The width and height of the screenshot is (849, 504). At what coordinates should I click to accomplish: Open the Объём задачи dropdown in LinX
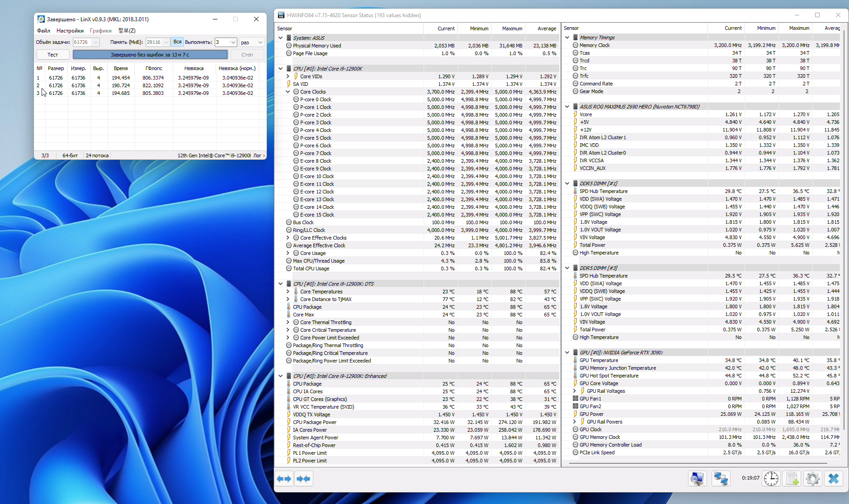click(x=95, y=42)
